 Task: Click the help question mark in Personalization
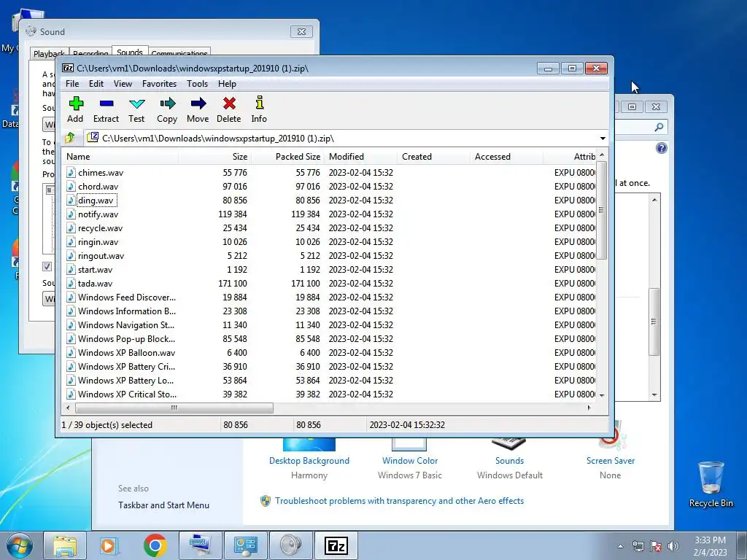tap(661, 148)
